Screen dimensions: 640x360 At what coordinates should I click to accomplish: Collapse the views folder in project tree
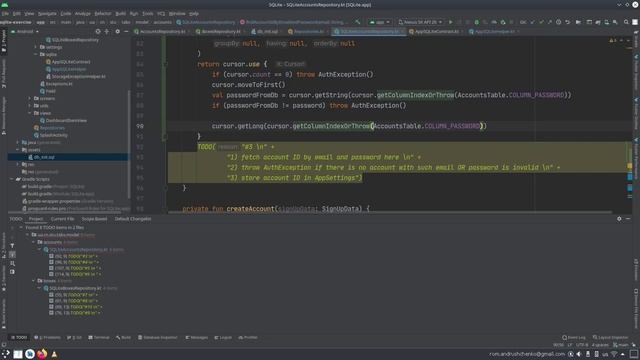coord(30,113)
